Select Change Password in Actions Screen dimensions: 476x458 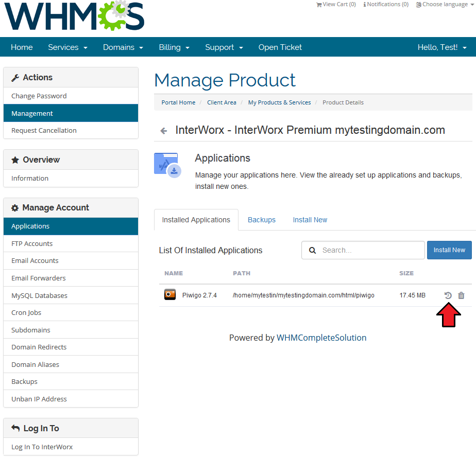[x=71, y=96]
